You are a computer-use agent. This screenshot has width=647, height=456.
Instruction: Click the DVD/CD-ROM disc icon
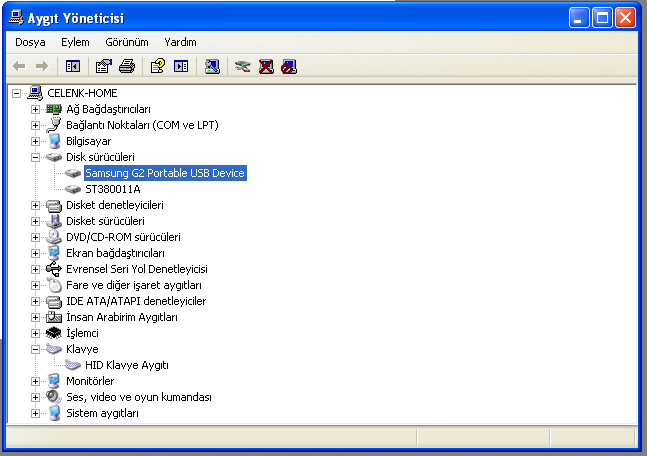(54, 237)
